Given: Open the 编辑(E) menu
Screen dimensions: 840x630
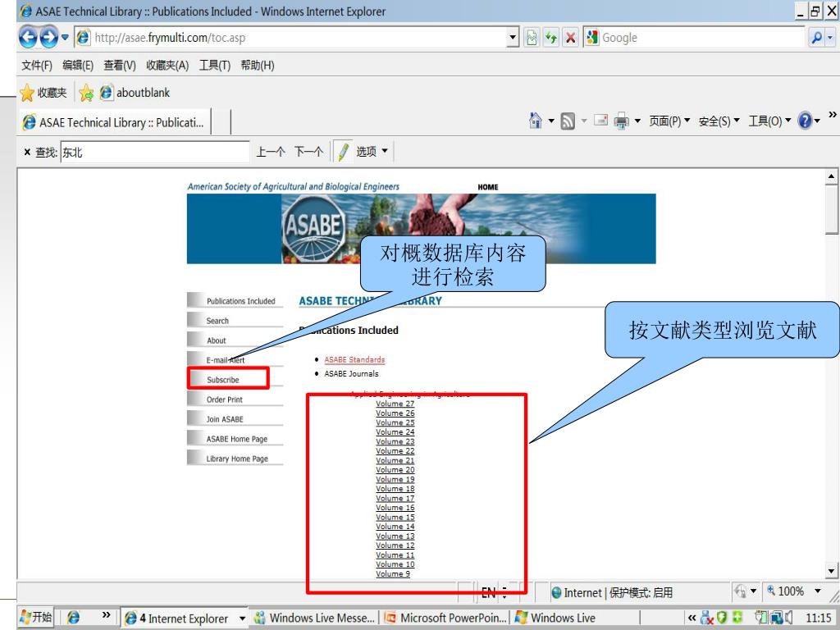Looking at the screenshot, I should (78, 66).
